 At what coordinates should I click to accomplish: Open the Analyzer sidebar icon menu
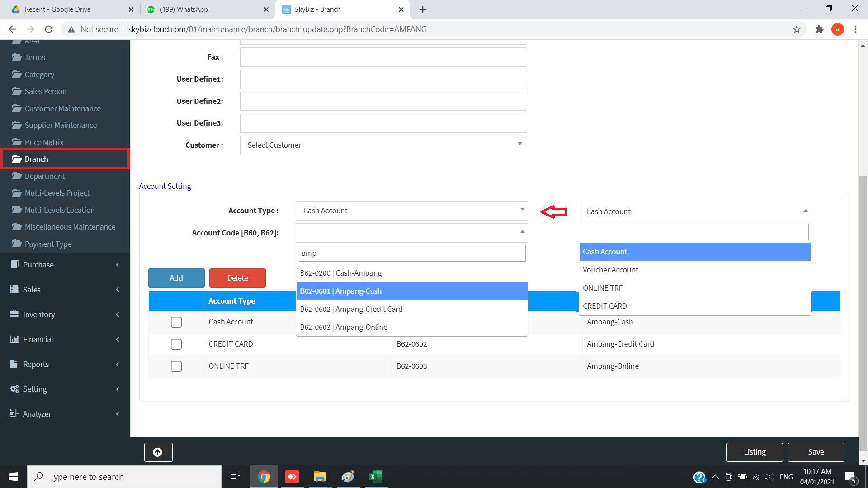[14, 413]
